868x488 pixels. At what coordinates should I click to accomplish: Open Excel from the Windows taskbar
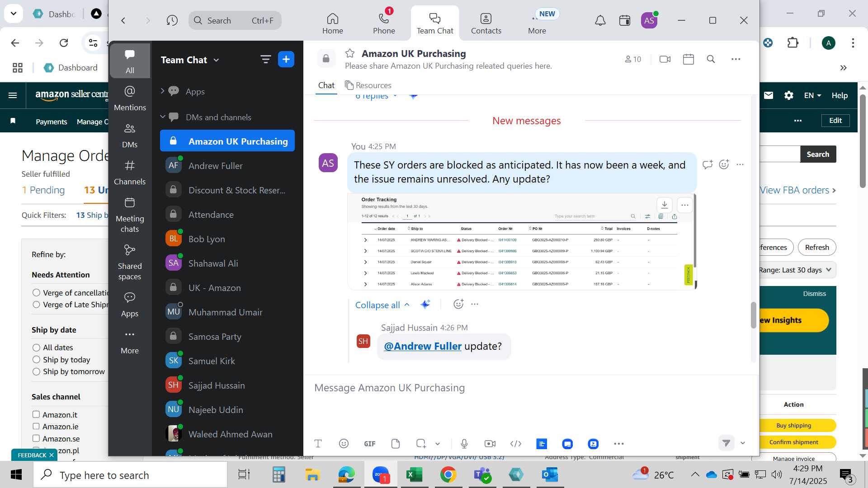click(414, 475)
